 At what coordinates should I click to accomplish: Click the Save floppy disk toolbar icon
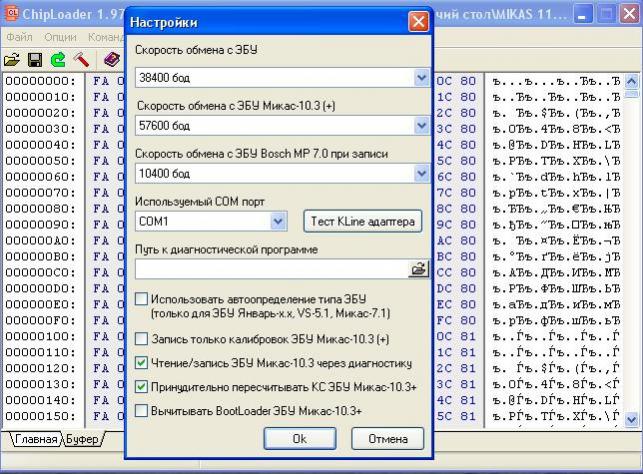[35, 60]
